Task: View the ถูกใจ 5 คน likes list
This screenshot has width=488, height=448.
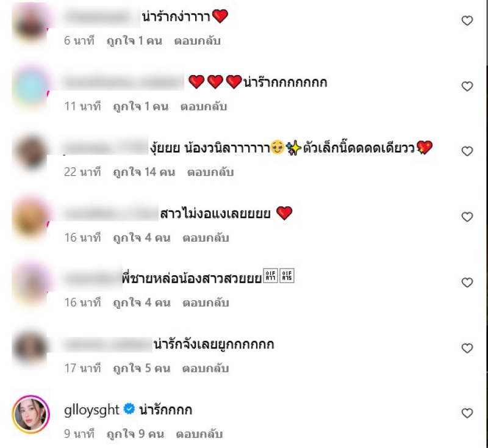Action: coord(142,369)
